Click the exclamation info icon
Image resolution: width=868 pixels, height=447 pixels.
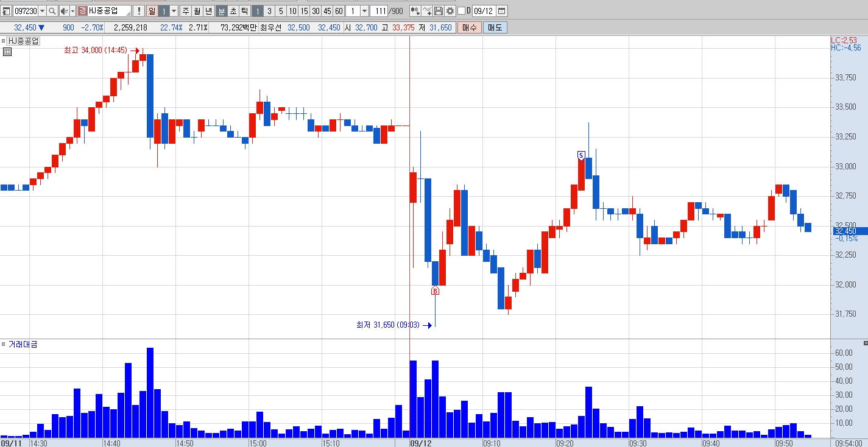point(138,11)
